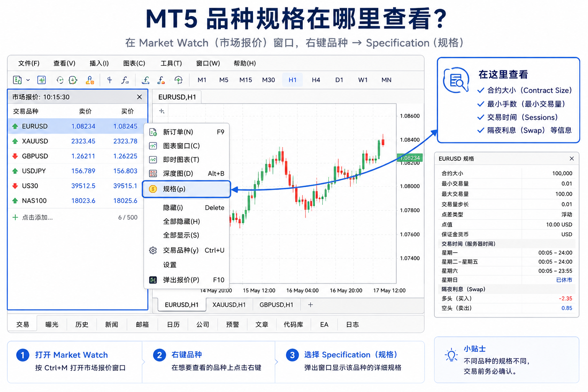This screenshot has height=392, width=588.
Task: Click the crosshair icon in the chart corner
Action: (162, 111)
